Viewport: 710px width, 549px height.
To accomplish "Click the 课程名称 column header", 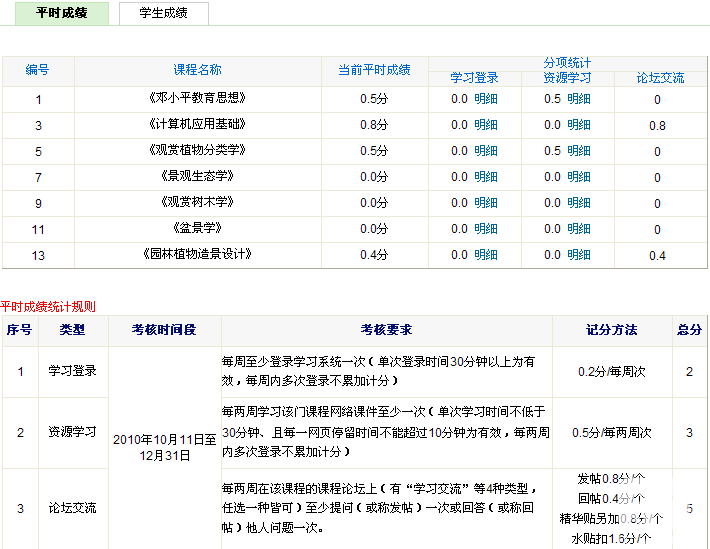I will [197, 70].
